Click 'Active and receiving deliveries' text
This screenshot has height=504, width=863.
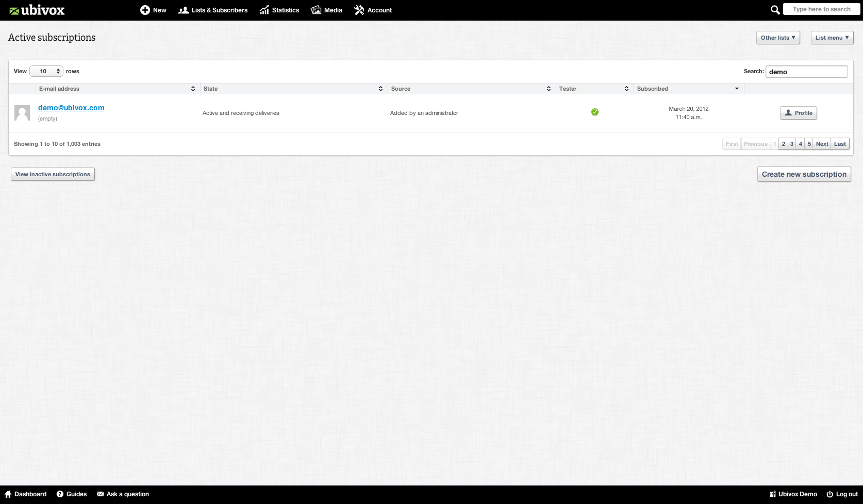(241, 113)
